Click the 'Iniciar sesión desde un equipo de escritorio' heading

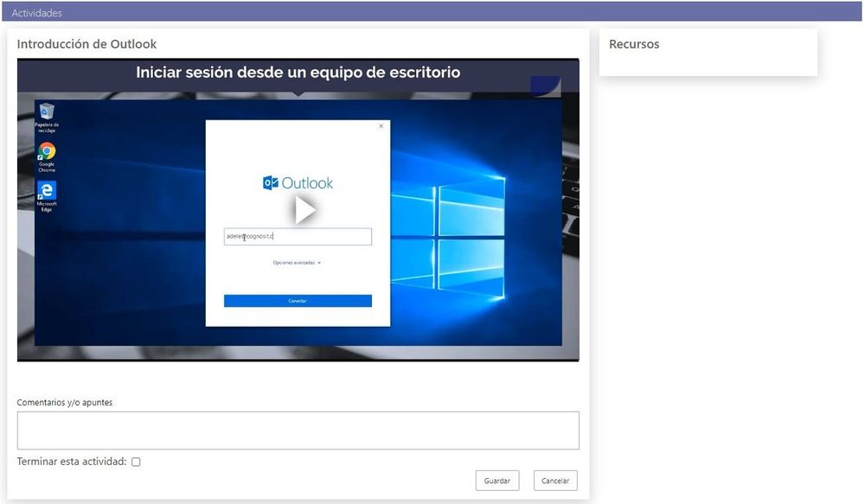(x=298, y=72)
